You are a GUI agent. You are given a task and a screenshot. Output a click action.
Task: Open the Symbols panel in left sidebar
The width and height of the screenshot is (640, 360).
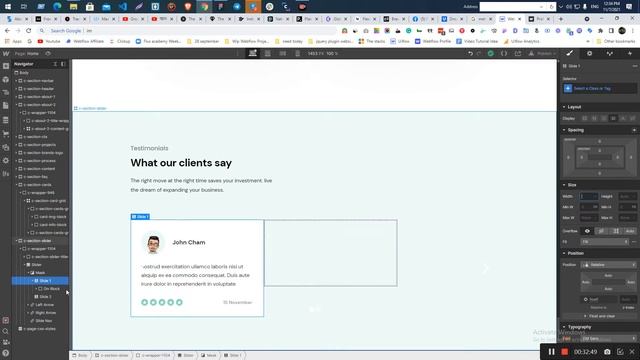6,80
